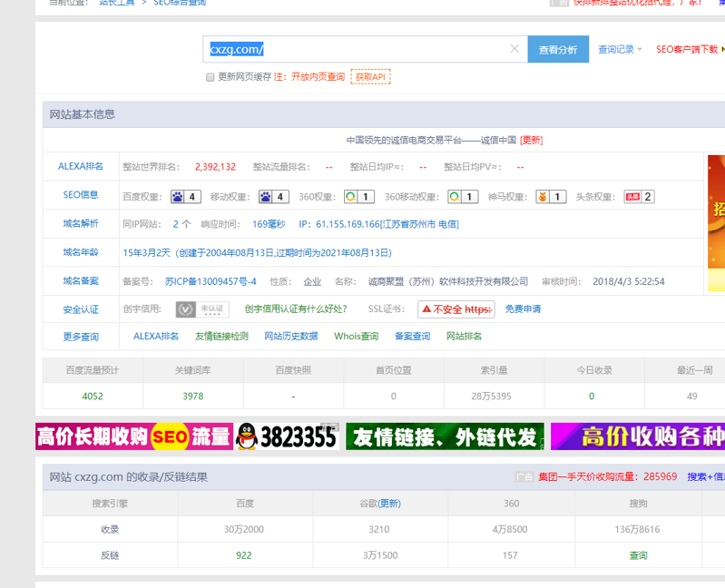Click same-IP sites count 2 个
This screenshot has height=588, width=725.
[181, 224]
